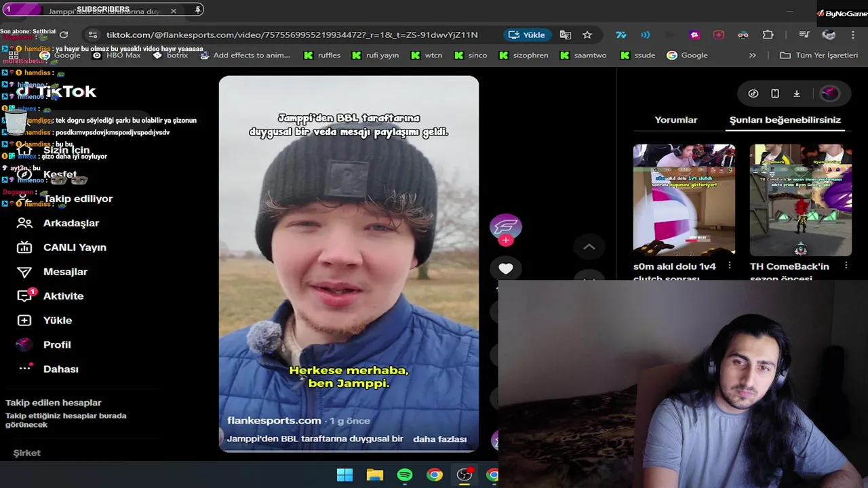The width and height of the screenshot is (868, 488).
Task: Click the TikTok logo
Action: coord(56,91)
